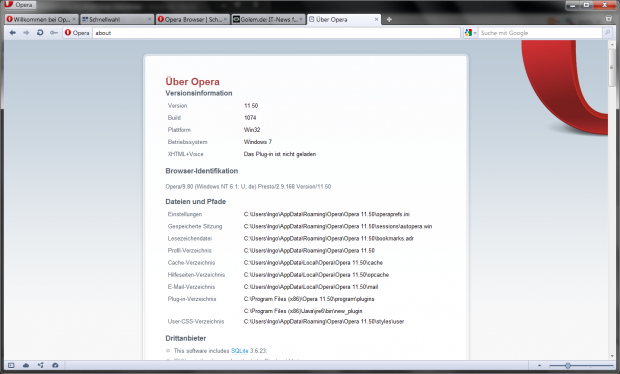Reload the page with the refresh icon

click(40, 33)
